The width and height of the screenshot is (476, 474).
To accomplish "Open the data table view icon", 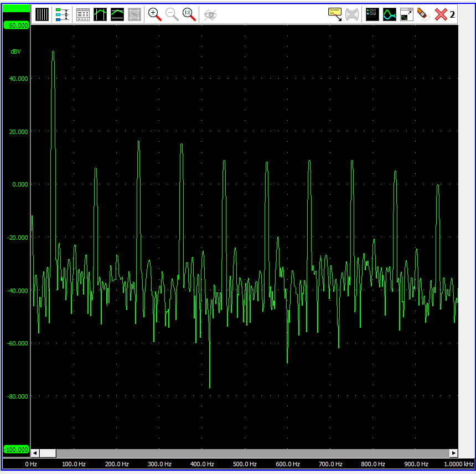I will click(x=82, y=14).
